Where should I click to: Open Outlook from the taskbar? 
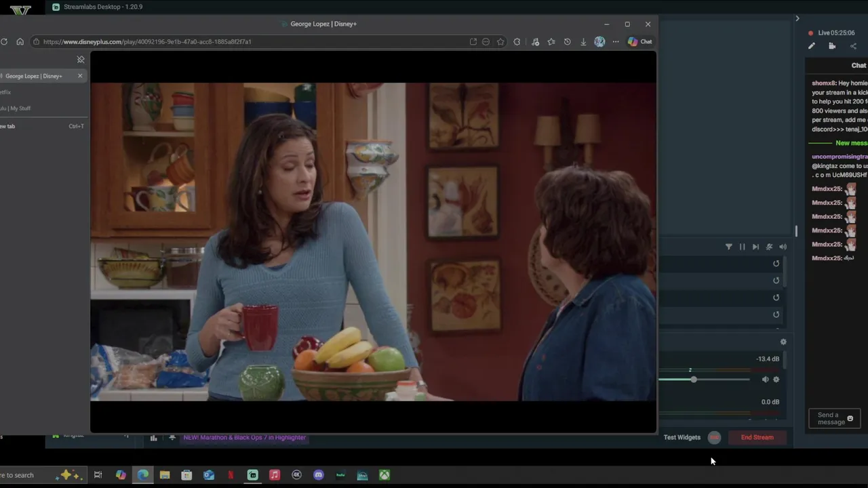[x=209, y=475]
